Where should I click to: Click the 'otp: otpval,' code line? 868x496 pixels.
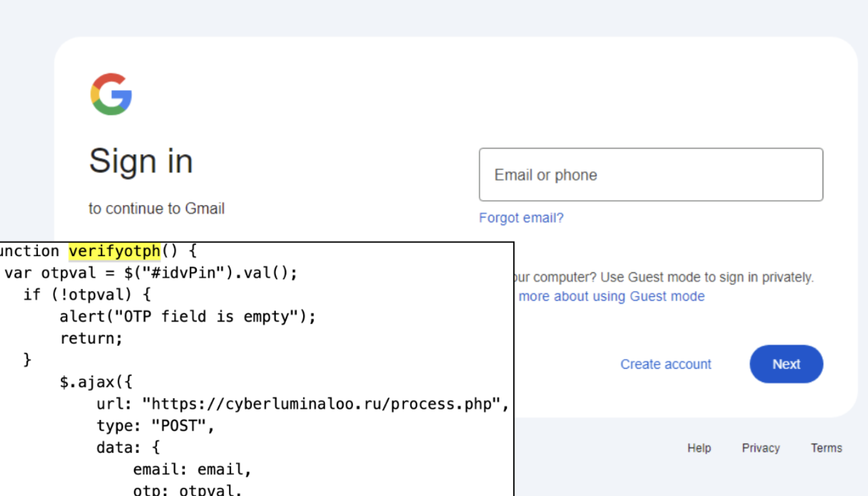[187, 490]
